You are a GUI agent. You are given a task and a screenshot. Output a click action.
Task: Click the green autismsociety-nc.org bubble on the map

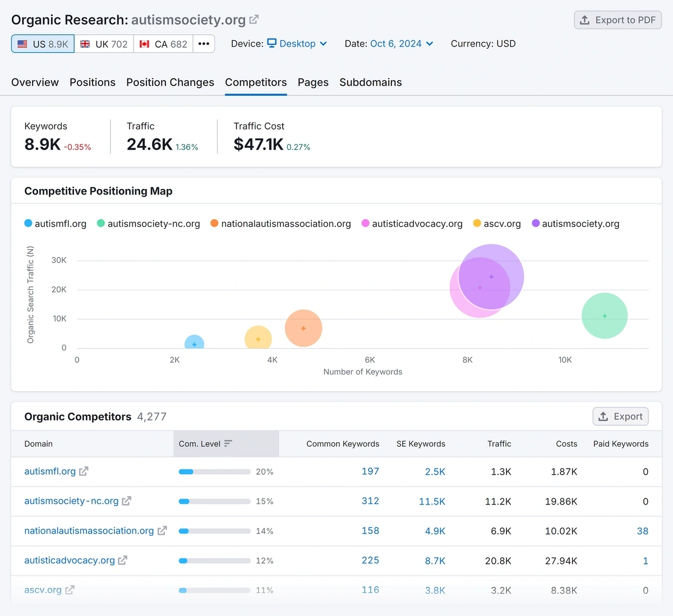[605, 316]
